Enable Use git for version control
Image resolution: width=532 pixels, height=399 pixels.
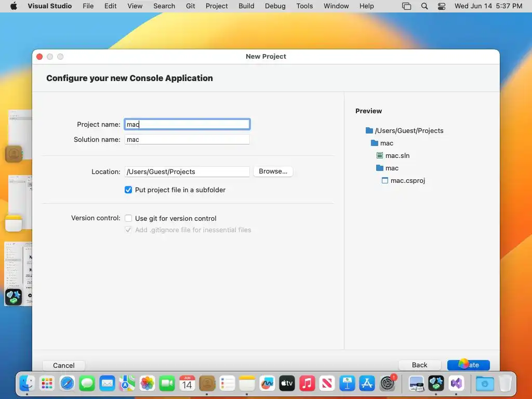pos(128,218)
